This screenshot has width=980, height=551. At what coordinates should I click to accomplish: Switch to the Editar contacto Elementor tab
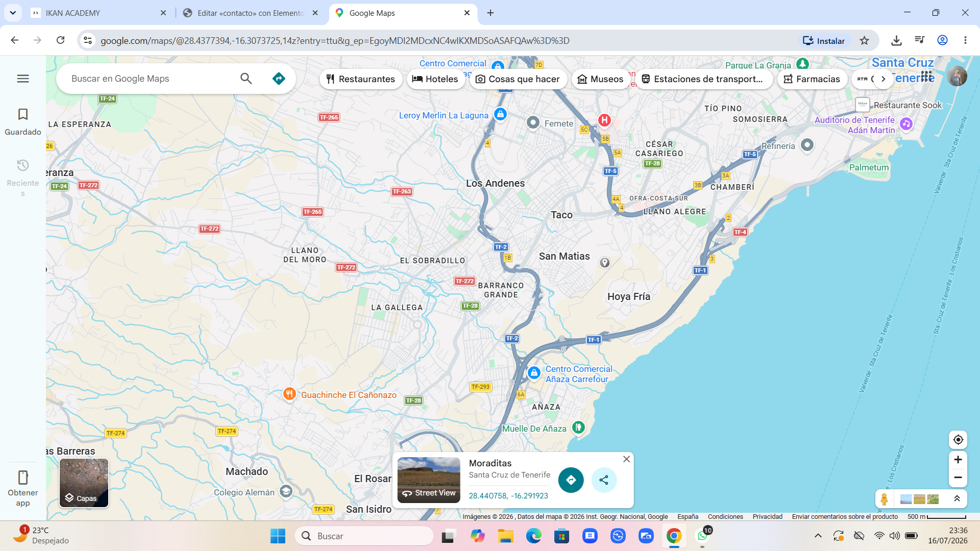[250, 13]
